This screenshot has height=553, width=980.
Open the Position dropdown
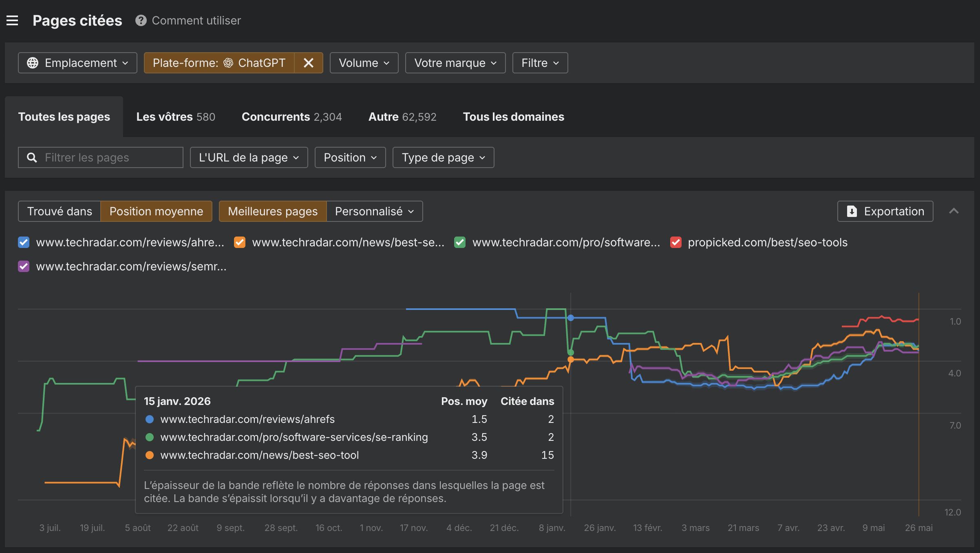tap(350, 157)
